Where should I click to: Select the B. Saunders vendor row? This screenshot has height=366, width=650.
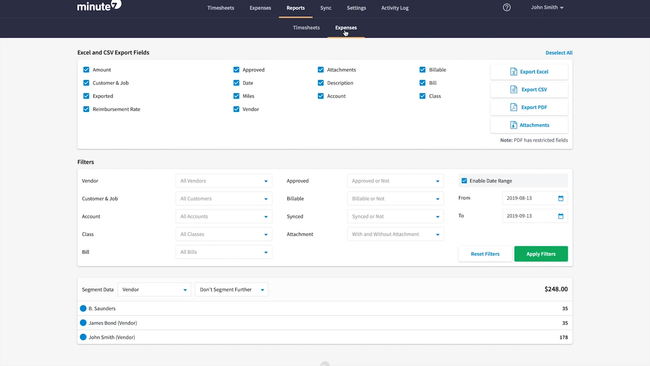(x=325, y=308)
